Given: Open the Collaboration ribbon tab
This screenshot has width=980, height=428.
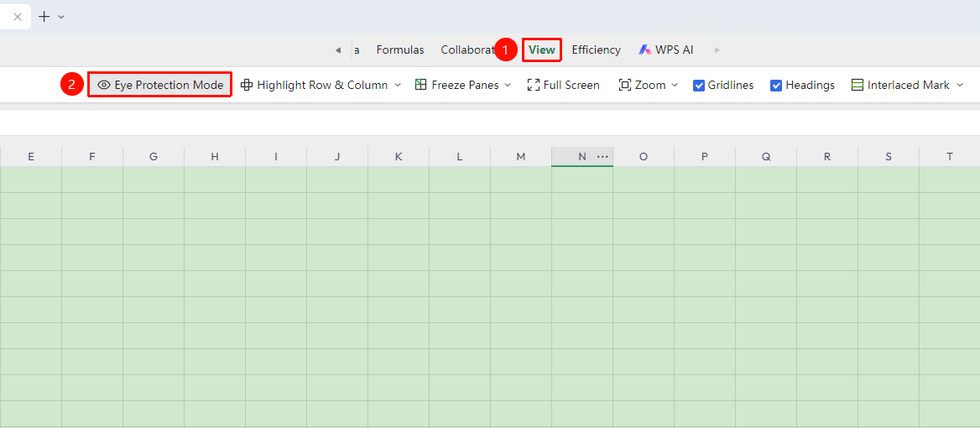Looking at the screenshot, I should pyautogui.click(x=468, y=50).
